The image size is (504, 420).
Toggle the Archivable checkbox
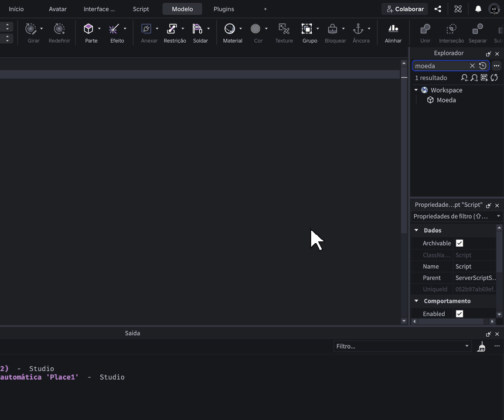[x=459, y=243]
